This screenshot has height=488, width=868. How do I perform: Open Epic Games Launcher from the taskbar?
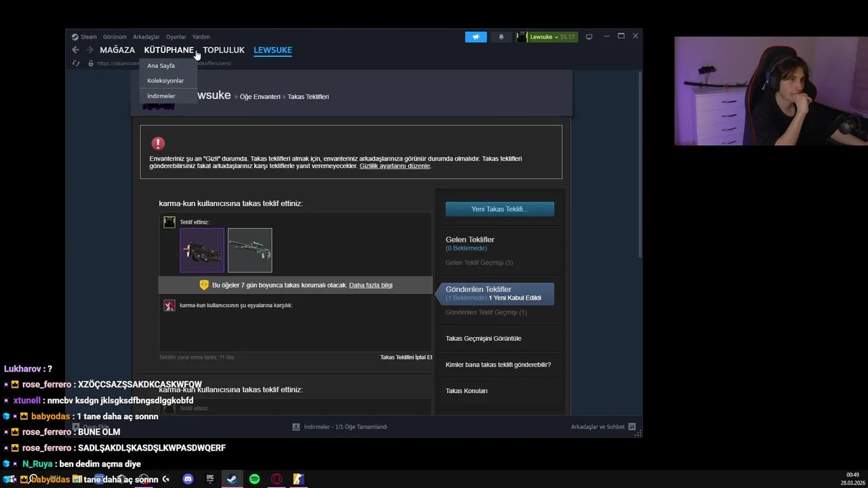pos(210,479)
